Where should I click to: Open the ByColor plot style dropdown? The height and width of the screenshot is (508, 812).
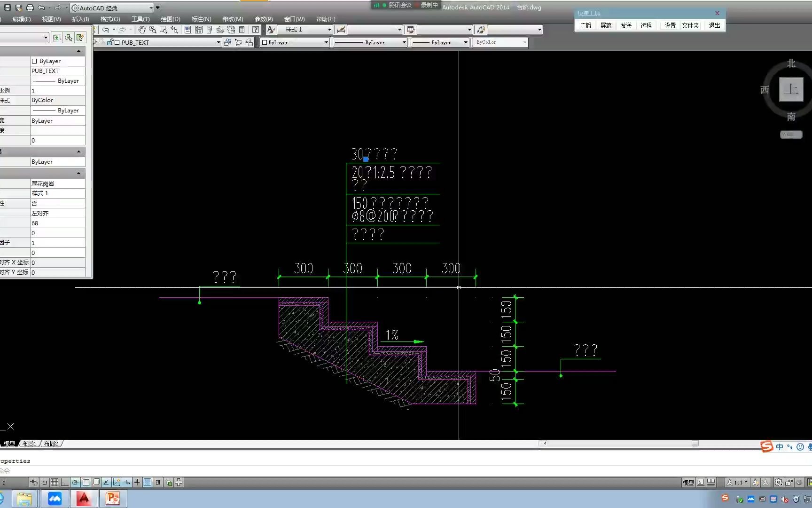[501, 42]
